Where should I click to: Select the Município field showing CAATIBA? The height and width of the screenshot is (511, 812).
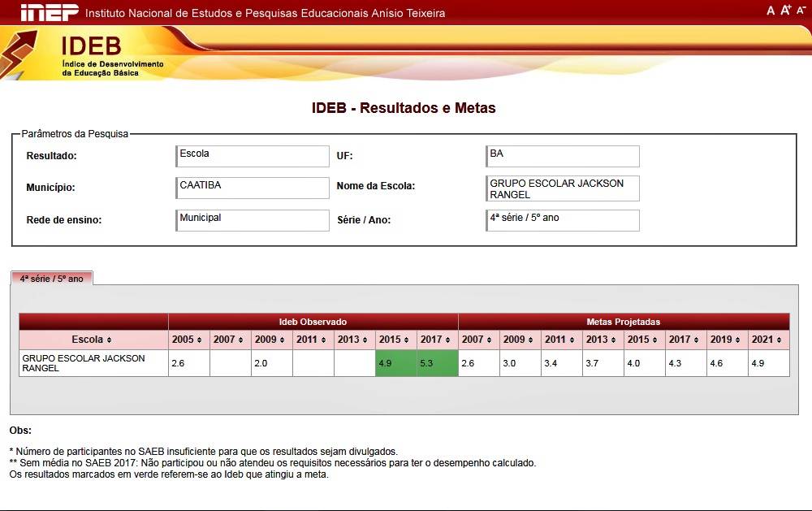tap(253, 188)
